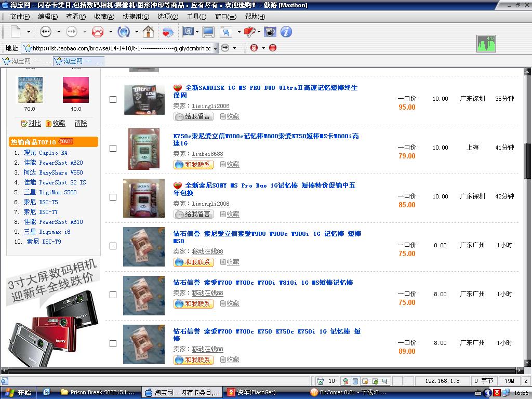Click the red X content blocker icon
The height and width of the screenshot is (399, 532).
point(254,48)
